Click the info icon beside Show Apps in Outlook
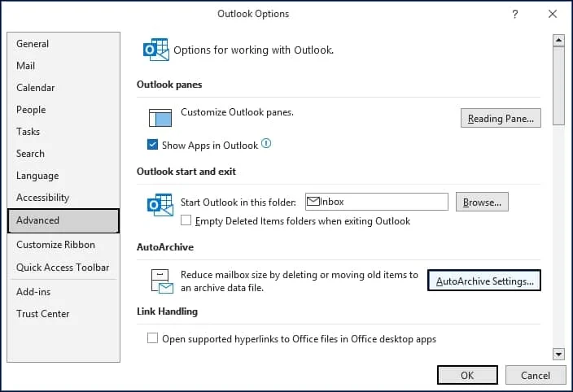Screen dimensions: 573x392 pos(266,143)
